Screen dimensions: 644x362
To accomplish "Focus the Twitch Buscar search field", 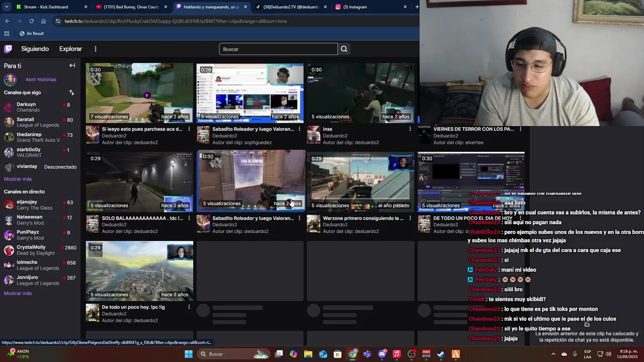I will coord(278,49).
